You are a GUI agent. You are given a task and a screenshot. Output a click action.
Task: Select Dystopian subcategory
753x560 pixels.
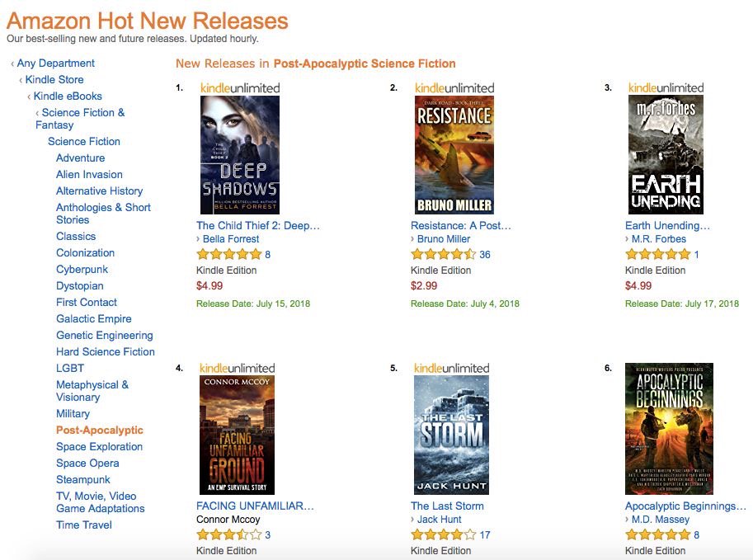(80, 285)
